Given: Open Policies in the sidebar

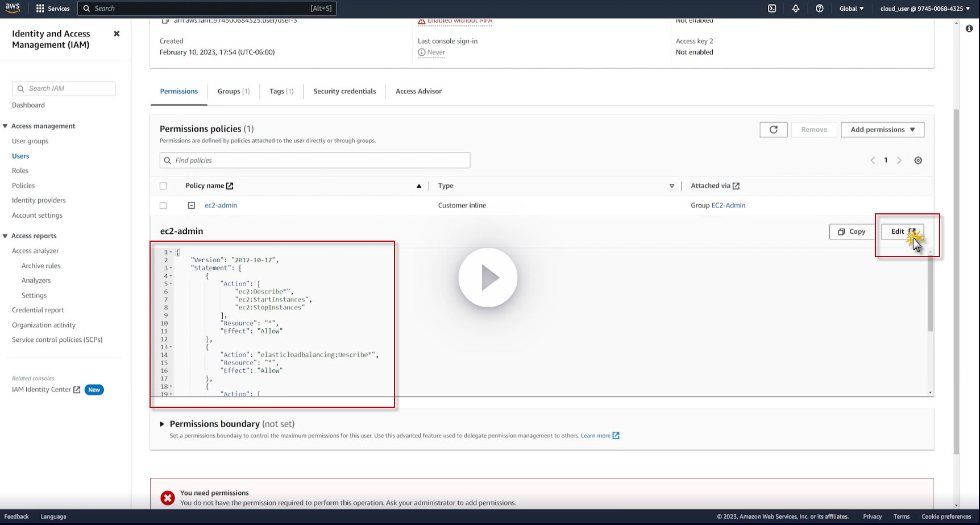Looking at the screenshot, I should point(23,185).
